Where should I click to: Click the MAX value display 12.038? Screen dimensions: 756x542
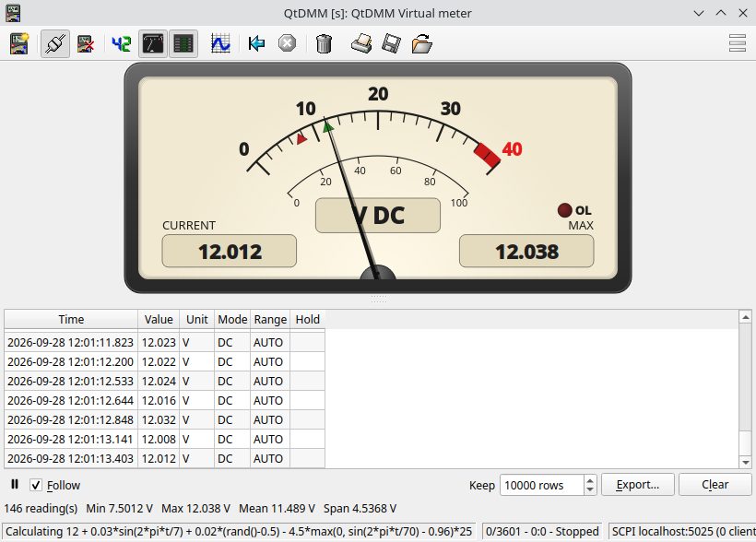526,252
